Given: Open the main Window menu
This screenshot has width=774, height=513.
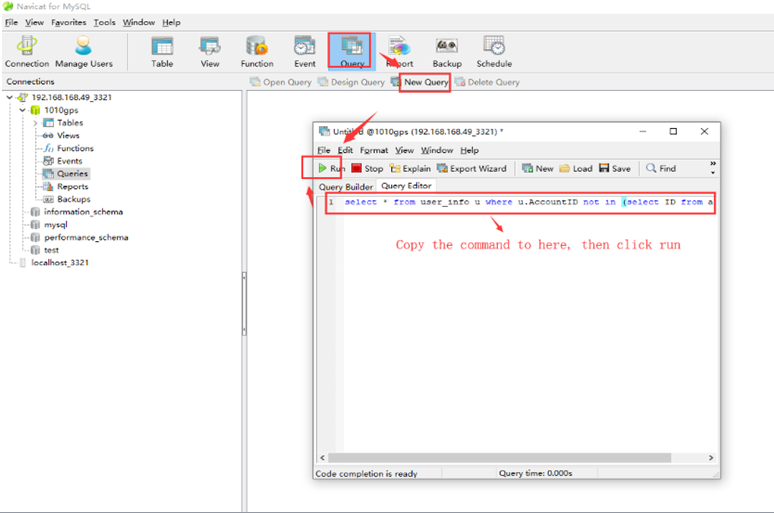Looking at the screenshot, I should coord(139,22).
